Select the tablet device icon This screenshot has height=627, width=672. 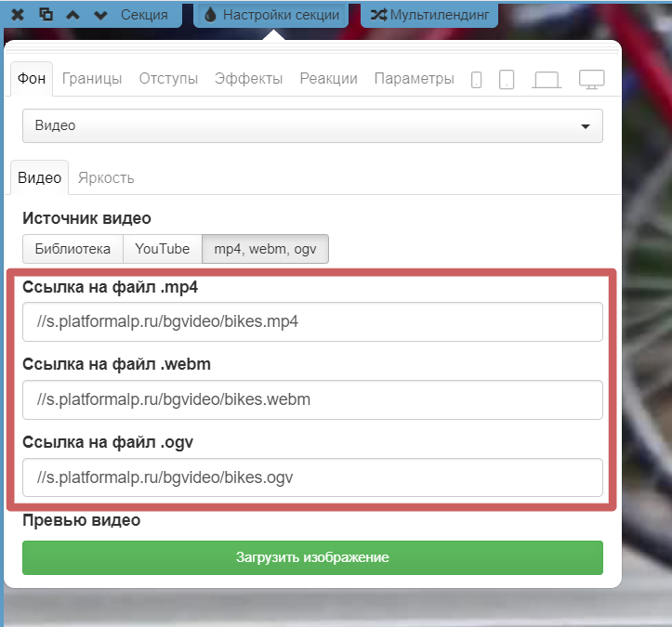(x=507, y=80)
